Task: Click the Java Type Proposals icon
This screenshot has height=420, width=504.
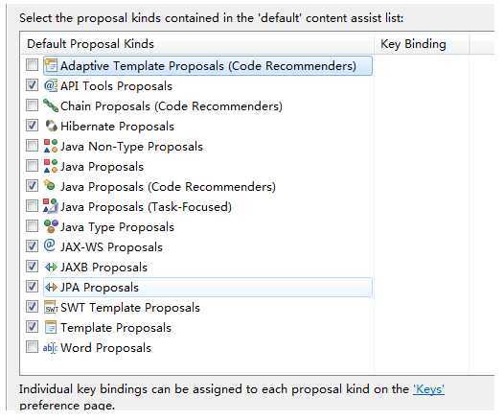Action: (x=51, y=226)
